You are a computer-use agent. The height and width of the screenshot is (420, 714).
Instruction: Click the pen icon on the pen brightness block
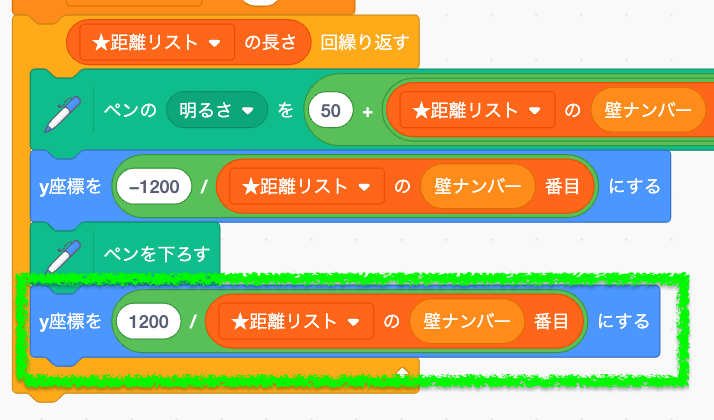[63, 114]
